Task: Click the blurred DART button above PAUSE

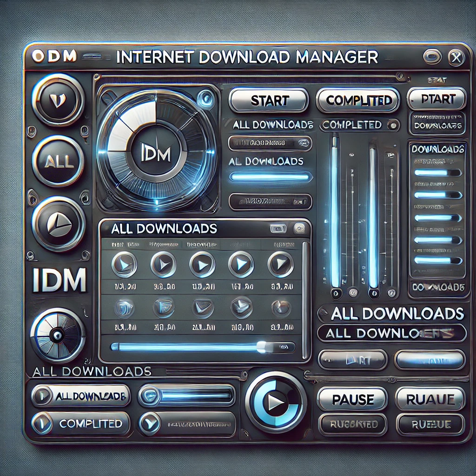Action: pyautogui.click(x=353, y=360)
